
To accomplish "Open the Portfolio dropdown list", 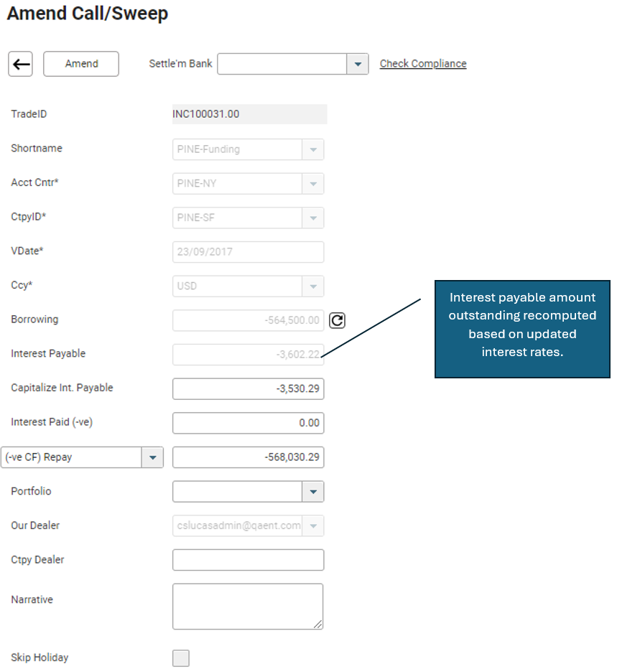I will pos(313,492).
